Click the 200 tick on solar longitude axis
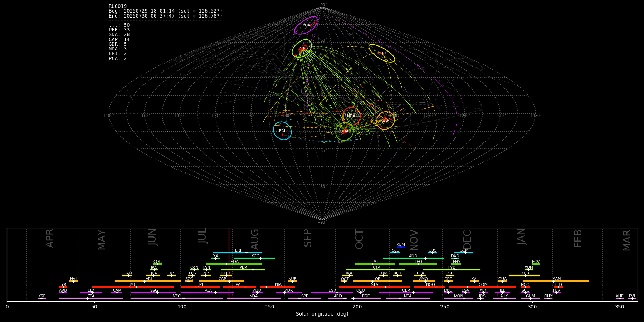 [357, 307]
